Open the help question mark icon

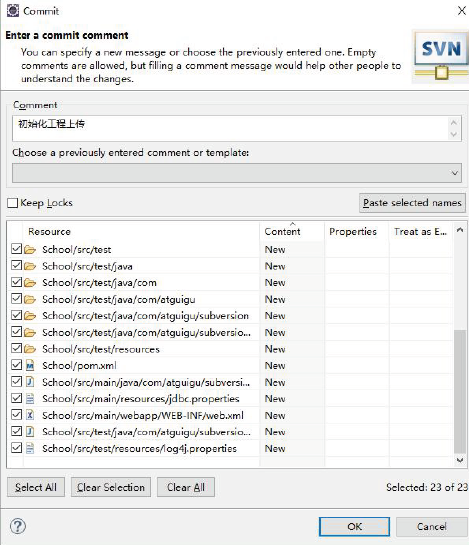click(17, 526)
